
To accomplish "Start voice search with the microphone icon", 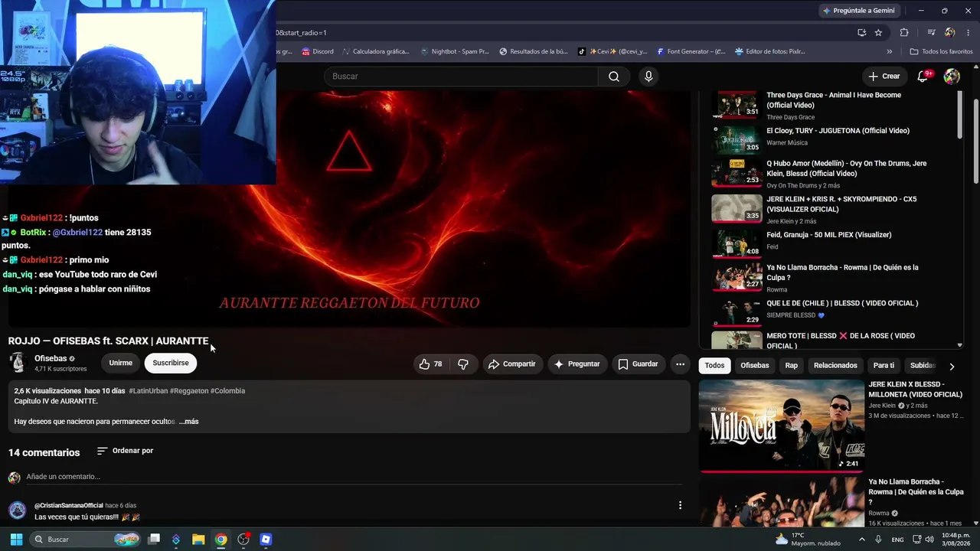I will [x=648, y=77].
